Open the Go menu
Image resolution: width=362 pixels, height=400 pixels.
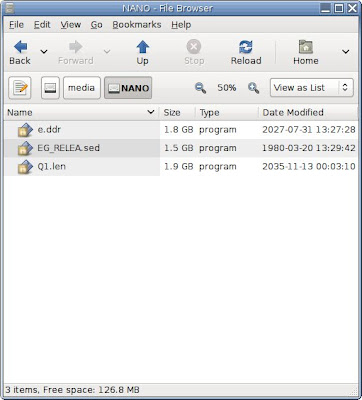click(x=97, y=25)
